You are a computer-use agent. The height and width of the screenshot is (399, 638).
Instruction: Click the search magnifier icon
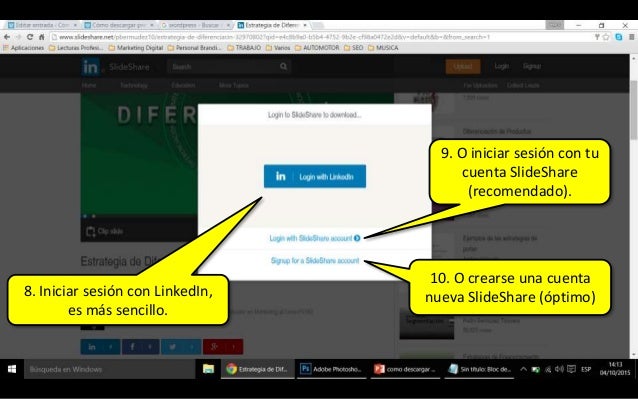(284, 67)
